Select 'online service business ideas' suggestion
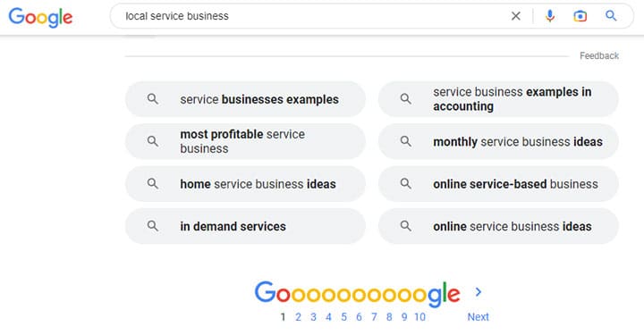This screenshot has width=644, height=335. [x=498, y=226]
